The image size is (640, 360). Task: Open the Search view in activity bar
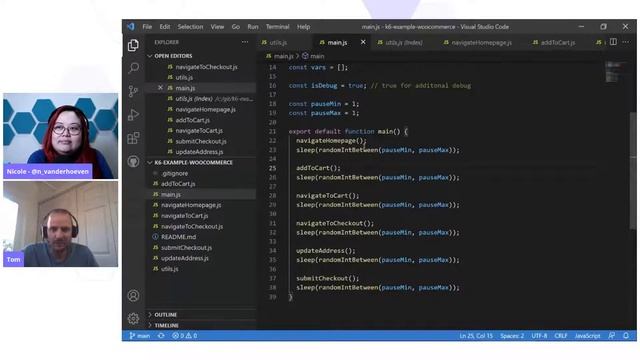coord(133,68)
